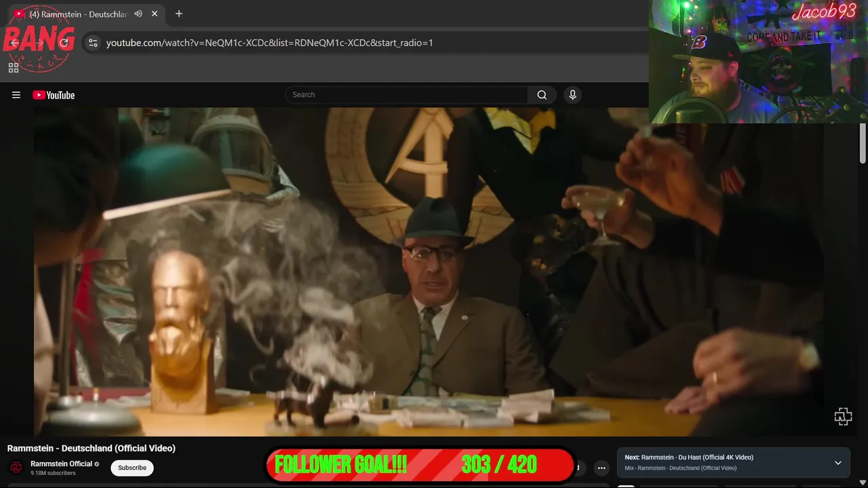Click the Deutschland video player
The height and width of the screenshot is (488, 868).
click(x=429, y=271)
